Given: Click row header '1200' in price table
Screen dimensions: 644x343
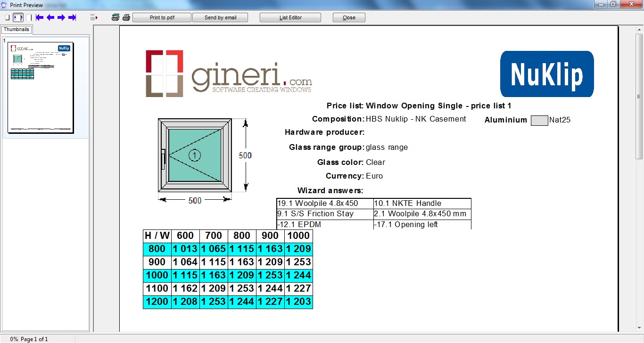Looking at the screenshot, I should [157, 302].
